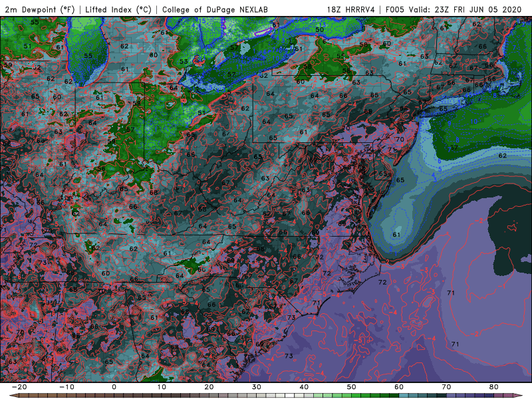Image resolution: width=532 pixels, height=399 pixels.
Task: Click the '20' color scale label
Action: pyautogui.click(x=209, y=387)
